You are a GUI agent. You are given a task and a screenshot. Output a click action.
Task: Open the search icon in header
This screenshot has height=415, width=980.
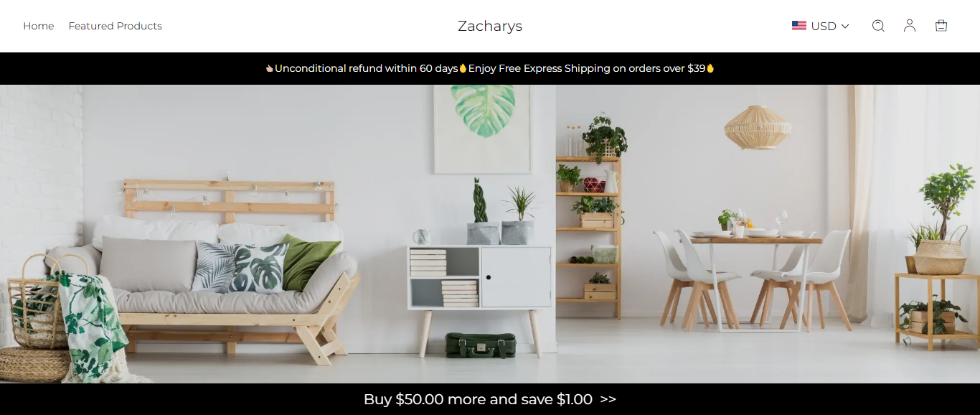click(878, 26)
